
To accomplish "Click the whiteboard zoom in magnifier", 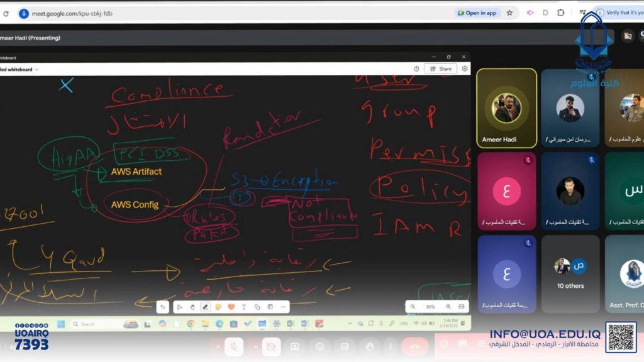I will click(x=448, y=307).
